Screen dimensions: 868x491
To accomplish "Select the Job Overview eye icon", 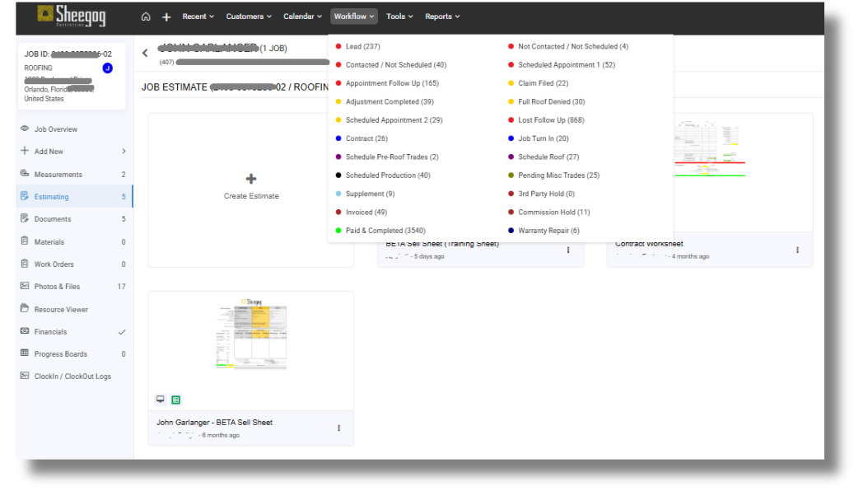I will [x=25, y=129].
